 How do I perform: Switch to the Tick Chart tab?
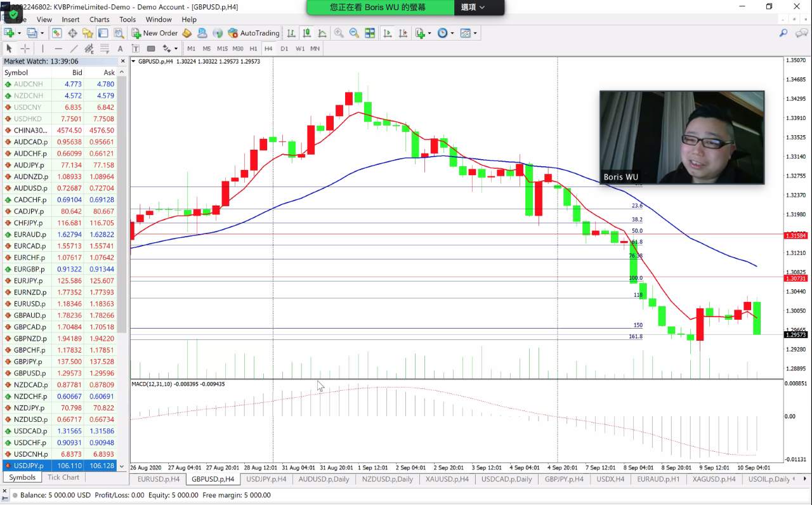point(63,477)
